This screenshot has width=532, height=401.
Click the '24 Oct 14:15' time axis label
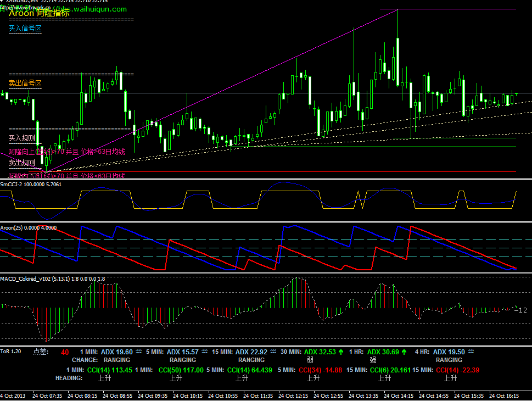(x=399, y=396)
